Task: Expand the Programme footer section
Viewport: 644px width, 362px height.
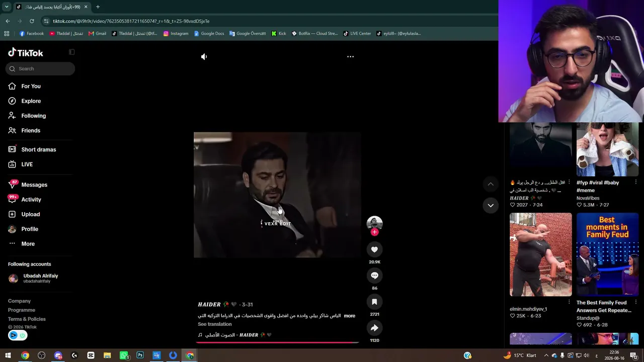Action: (x=22, y=310)
